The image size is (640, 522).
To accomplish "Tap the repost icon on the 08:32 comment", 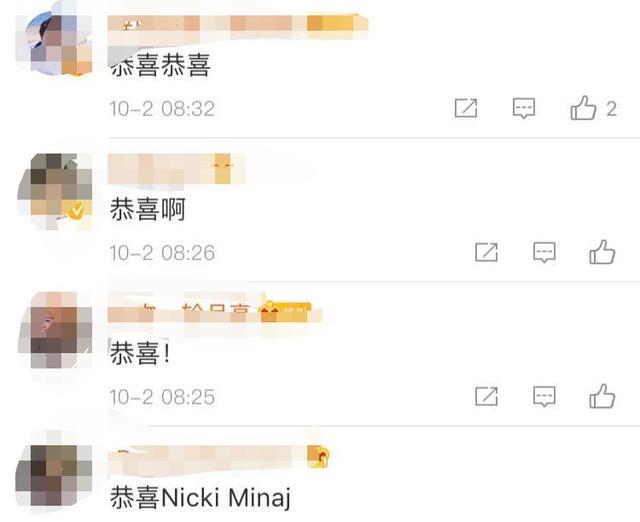I will click(x=466, y=108).
